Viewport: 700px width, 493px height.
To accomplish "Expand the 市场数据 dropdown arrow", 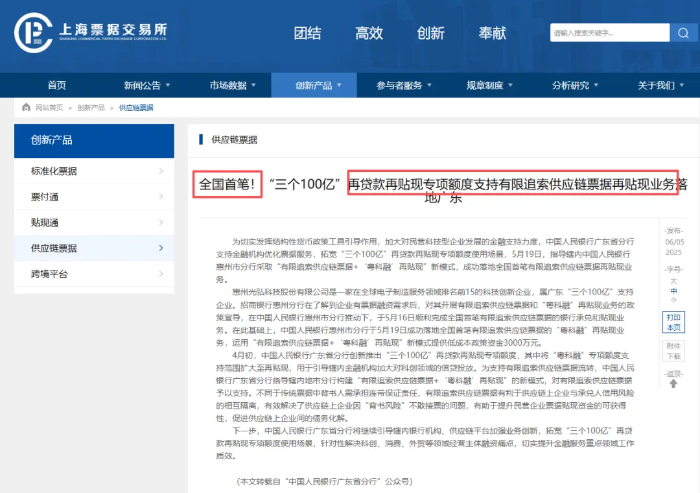I will click(x=254, y=85).
